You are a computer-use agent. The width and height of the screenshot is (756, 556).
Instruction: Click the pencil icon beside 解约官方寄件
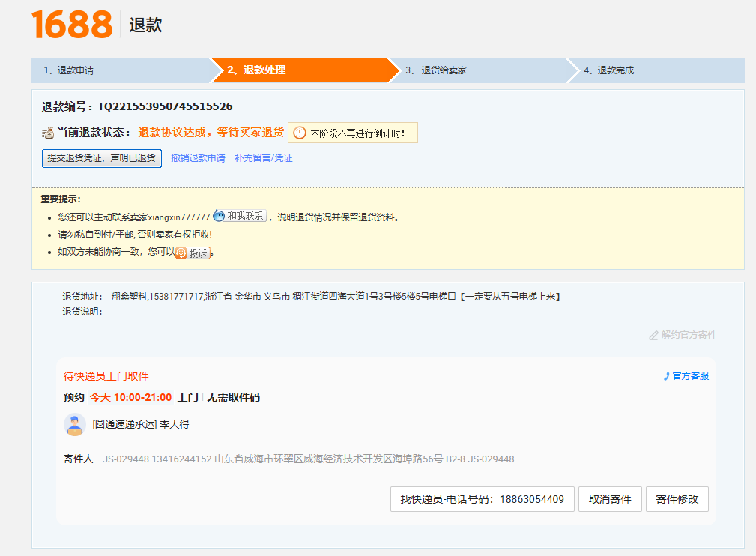click(653, 335)
